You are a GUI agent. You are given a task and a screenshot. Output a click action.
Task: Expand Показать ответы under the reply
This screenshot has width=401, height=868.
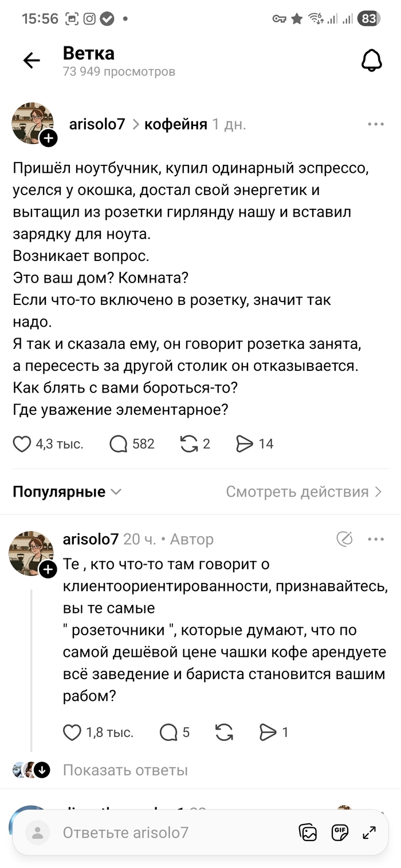(x=125, y=770)
